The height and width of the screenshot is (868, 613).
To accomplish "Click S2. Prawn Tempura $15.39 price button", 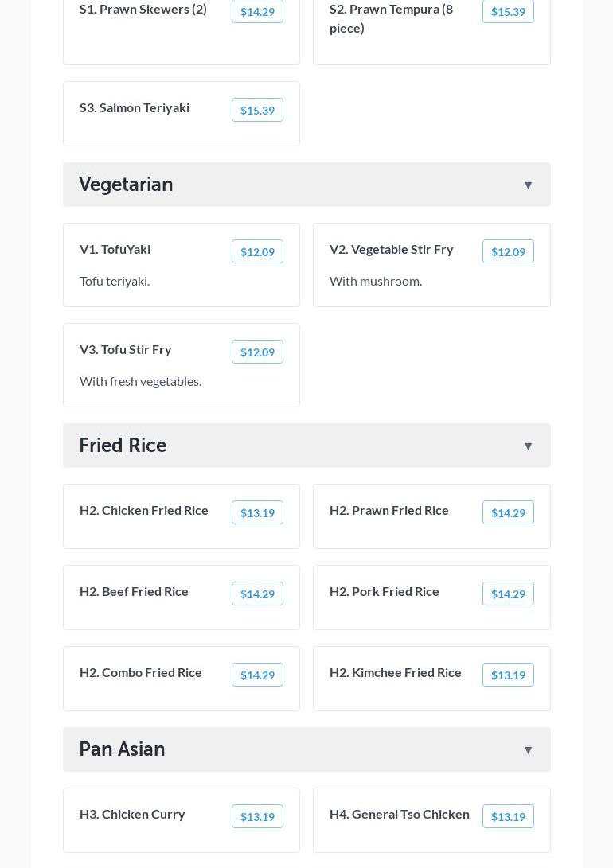I will 508,12.
